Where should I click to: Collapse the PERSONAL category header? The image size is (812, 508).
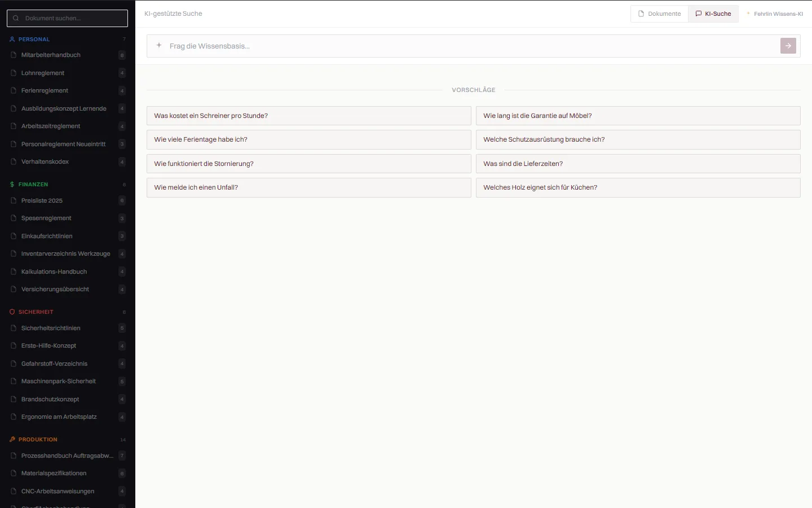click(x=68, y=40)
